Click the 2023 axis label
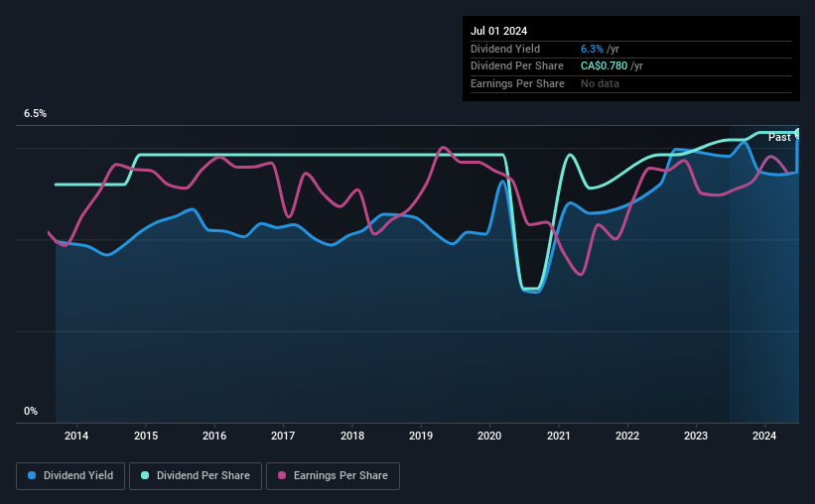 [696, 436]
